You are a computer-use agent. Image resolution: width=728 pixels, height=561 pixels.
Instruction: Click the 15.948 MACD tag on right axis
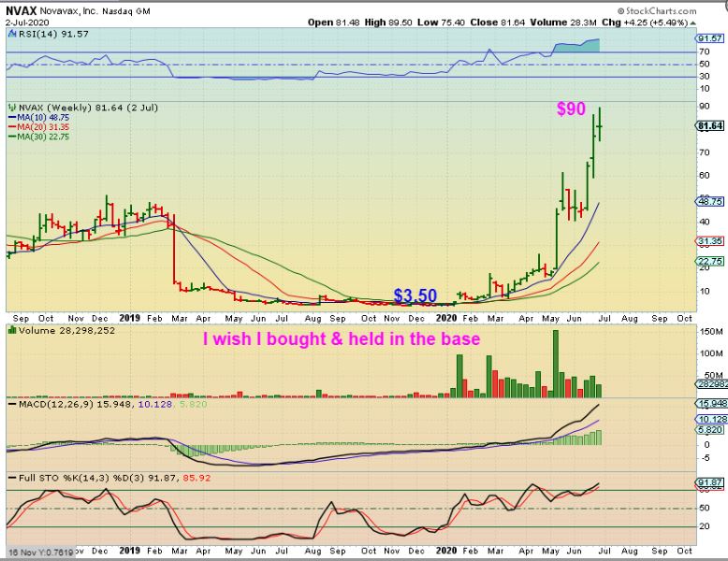click(711, 404)
